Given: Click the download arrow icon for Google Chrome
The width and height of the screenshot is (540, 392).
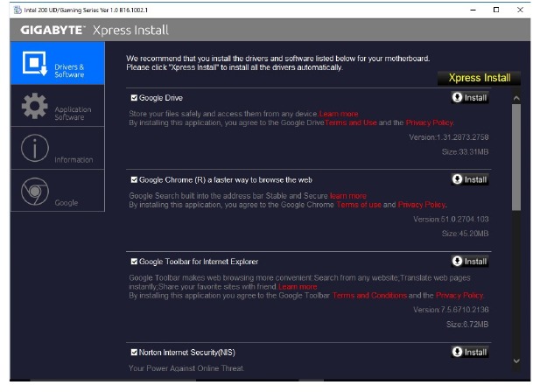Looking at the screenshot, I should [x=458, y=179].
